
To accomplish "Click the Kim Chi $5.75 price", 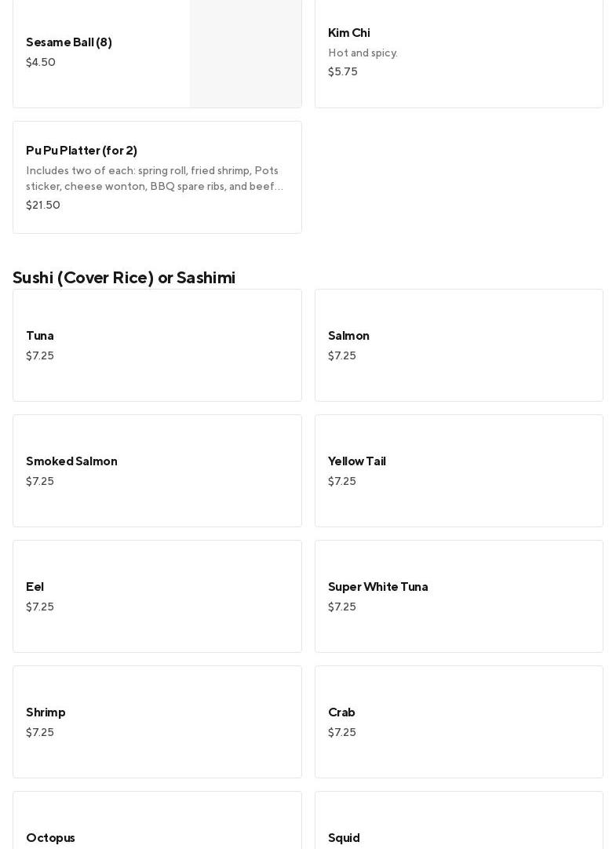I will click(x=343, y=72).
